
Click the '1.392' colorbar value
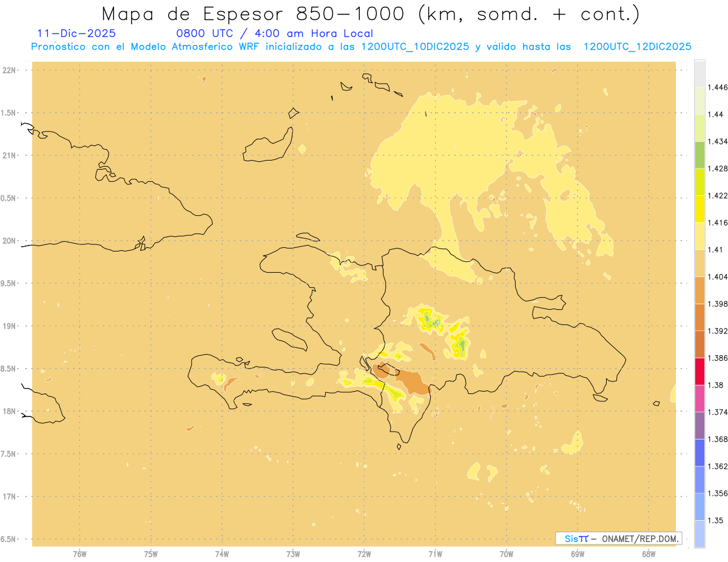(716, 331)
